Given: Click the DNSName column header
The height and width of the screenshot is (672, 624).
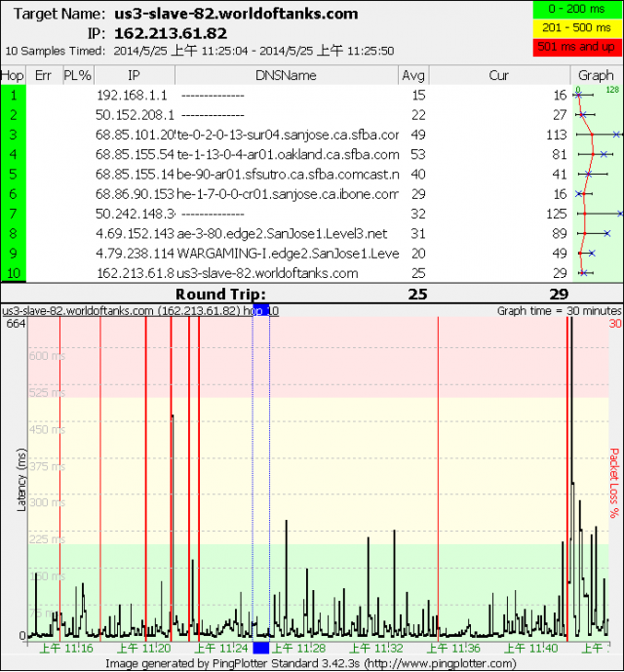Looking at the screenshot, I should (x=286, y=75).
